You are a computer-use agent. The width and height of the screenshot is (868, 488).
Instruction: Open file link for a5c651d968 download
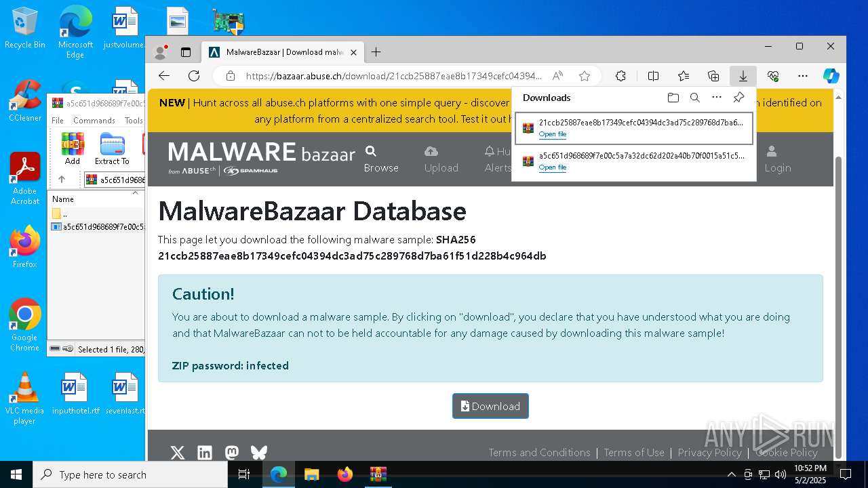(553, 167)
